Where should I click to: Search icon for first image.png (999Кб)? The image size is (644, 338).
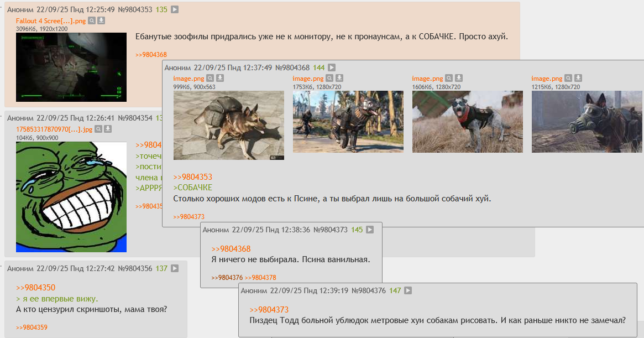coord(210,78)
